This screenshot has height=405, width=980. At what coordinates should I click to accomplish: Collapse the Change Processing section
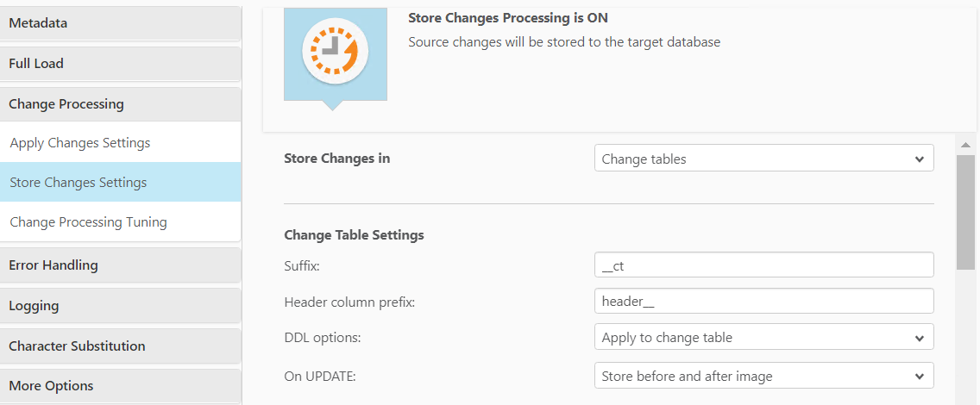120,104
